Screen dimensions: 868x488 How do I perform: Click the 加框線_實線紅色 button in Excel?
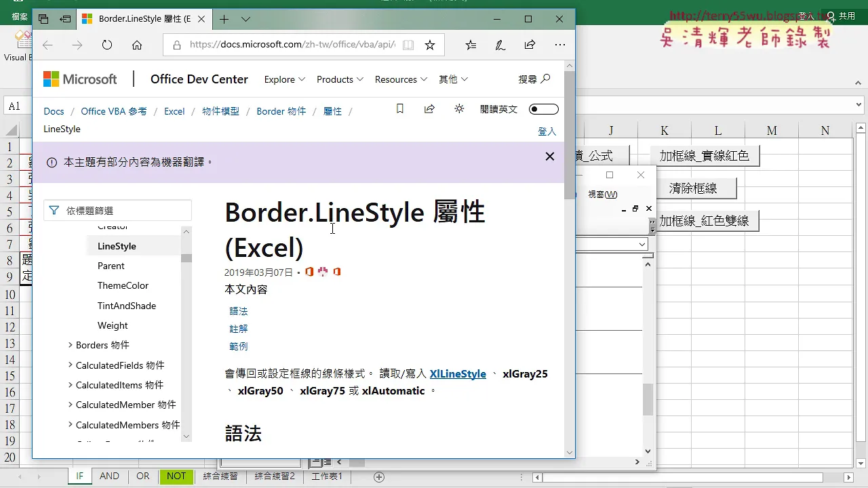click(x=705, y=156)
